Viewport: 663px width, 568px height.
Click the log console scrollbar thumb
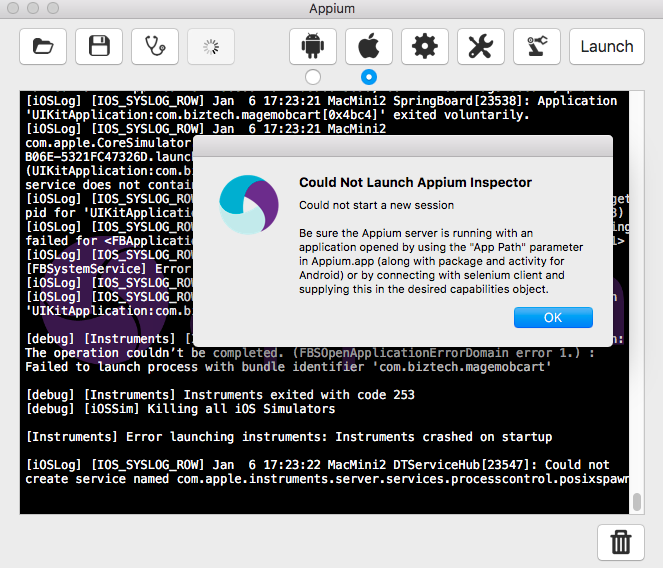coord(637,502)
